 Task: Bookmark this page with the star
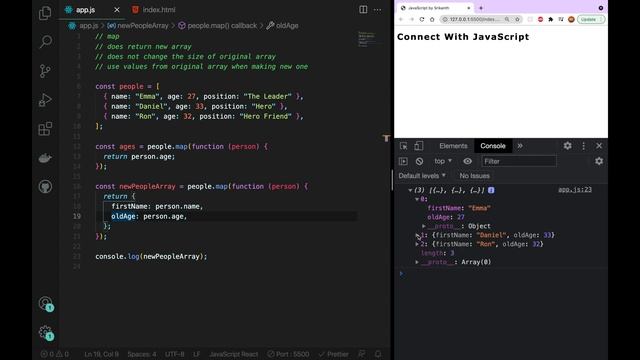(517, 19)
